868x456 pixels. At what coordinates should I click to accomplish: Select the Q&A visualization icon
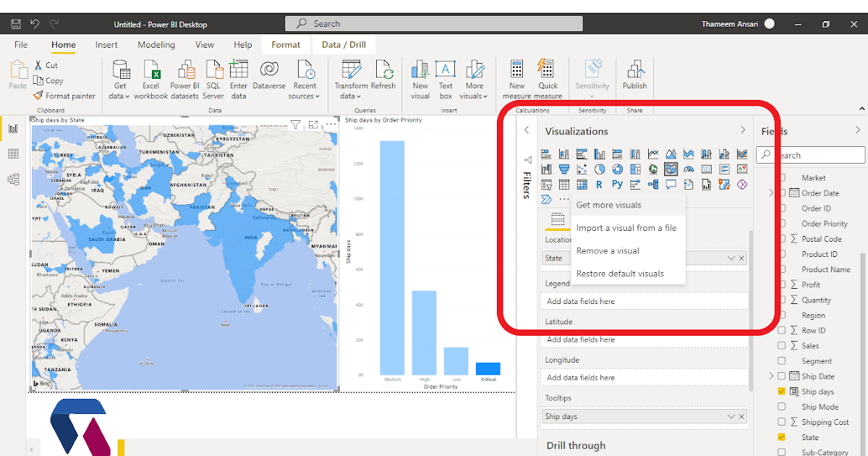[x=671, y=185]
